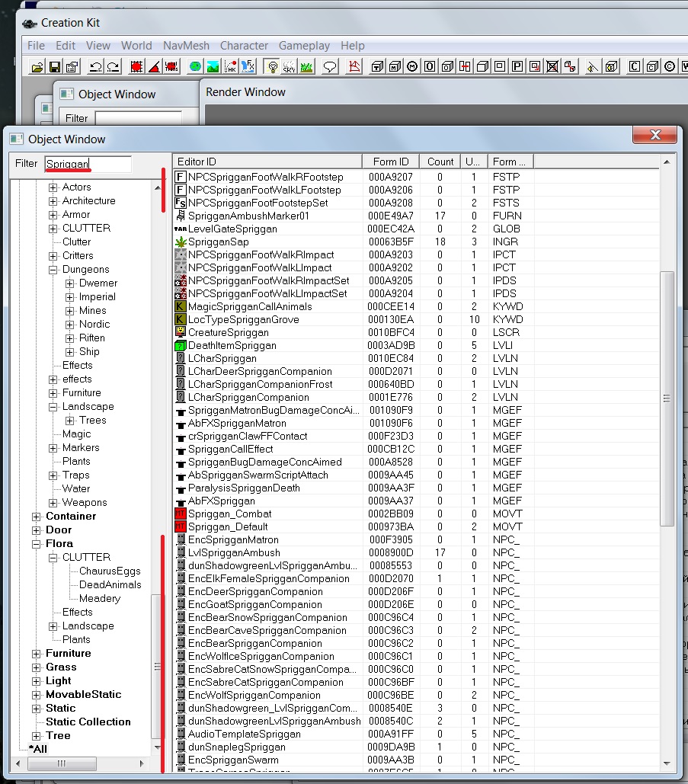The image size is (688, 784).
Task: Sort the list by Count column
Action: [440, 162]
